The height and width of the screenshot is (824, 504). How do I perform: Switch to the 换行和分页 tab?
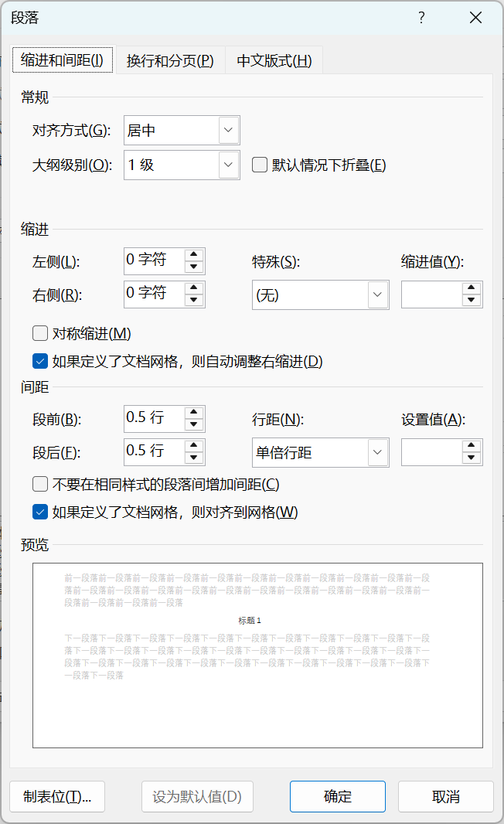[170, 61]
